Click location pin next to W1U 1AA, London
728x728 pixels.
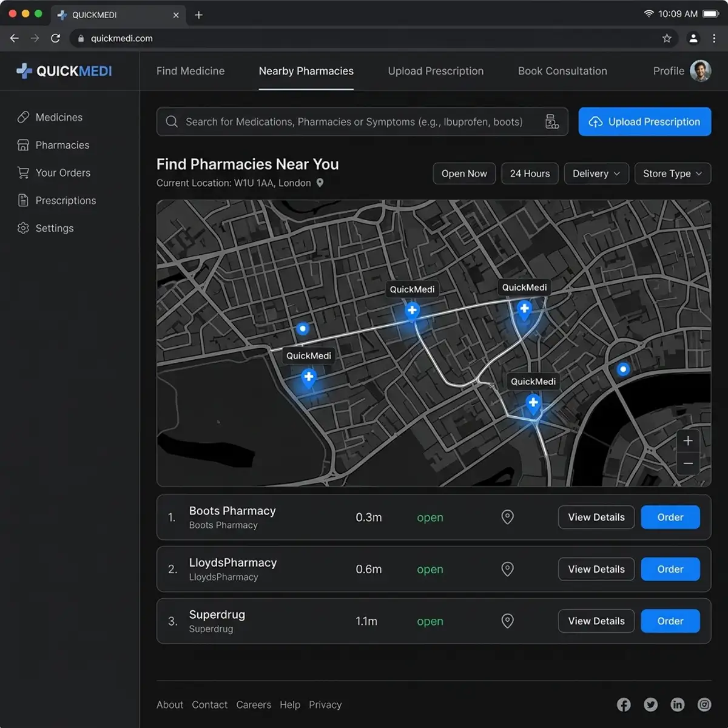320,183
